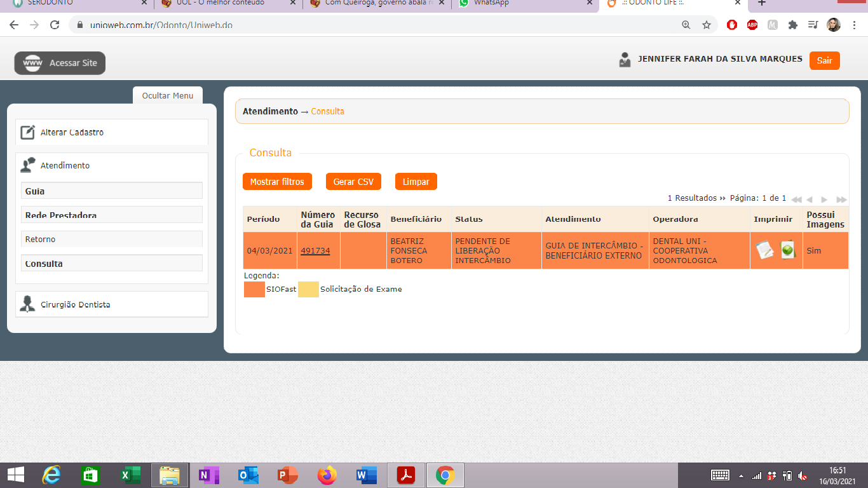Open the Retorno menu item

[112, 239]
